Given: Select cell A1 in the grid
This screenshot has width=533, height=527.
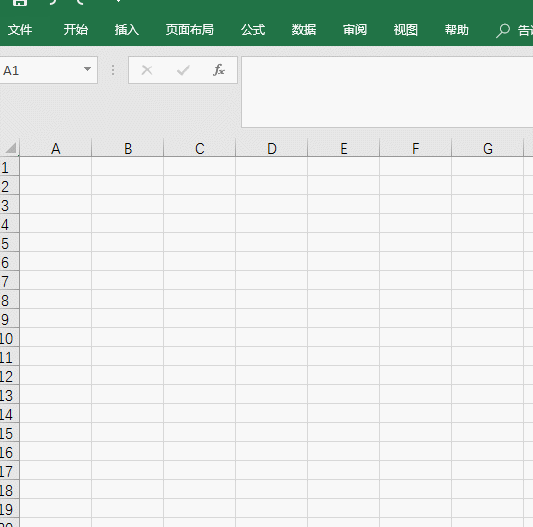Looking at the screenshot, I should [x=55, y=167].
